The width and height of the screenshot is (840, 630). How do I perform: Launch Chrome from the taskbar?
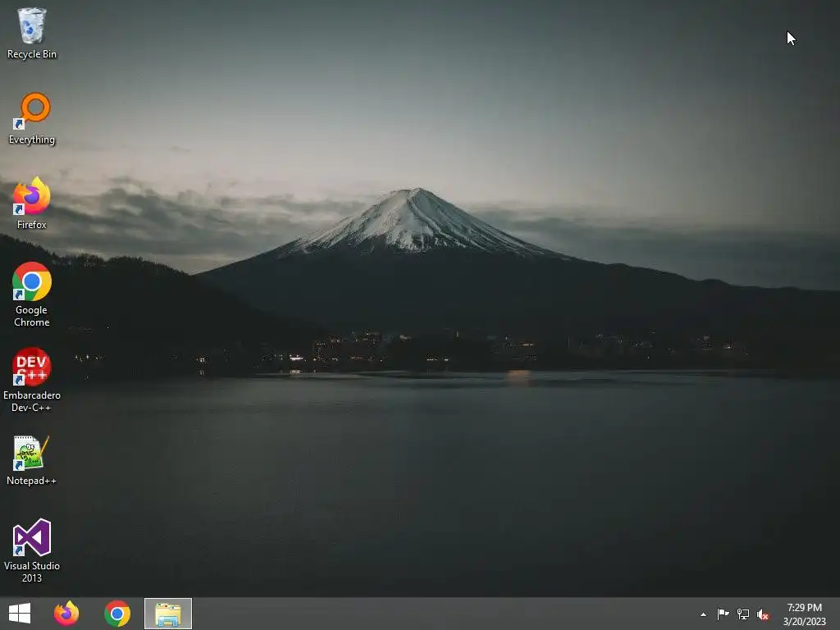click(x=117, y=614)
